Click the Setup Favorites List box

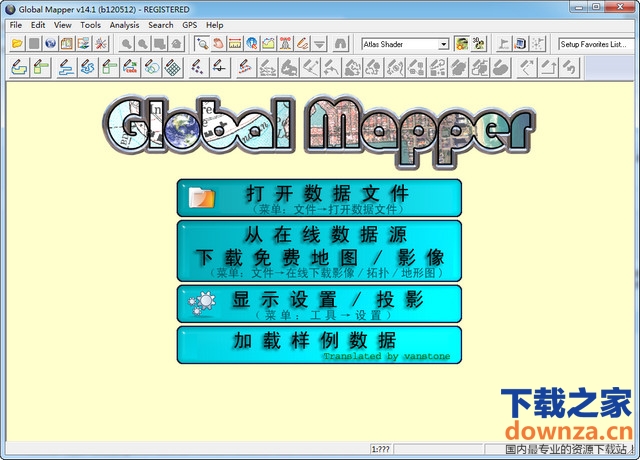tap(596, 44)
